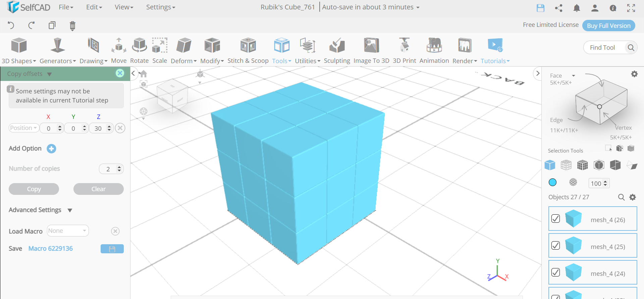Toggle fullscreen mode icon
The image size is (644, 299).
(x=631, y=8)
